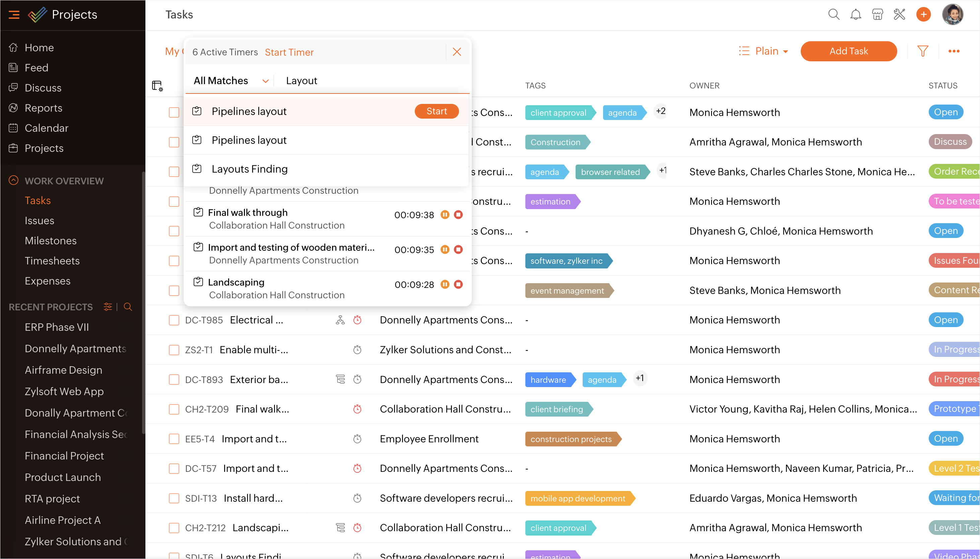Tick the ZS2-T1 Enable multi task checkbox

(174, 350)
